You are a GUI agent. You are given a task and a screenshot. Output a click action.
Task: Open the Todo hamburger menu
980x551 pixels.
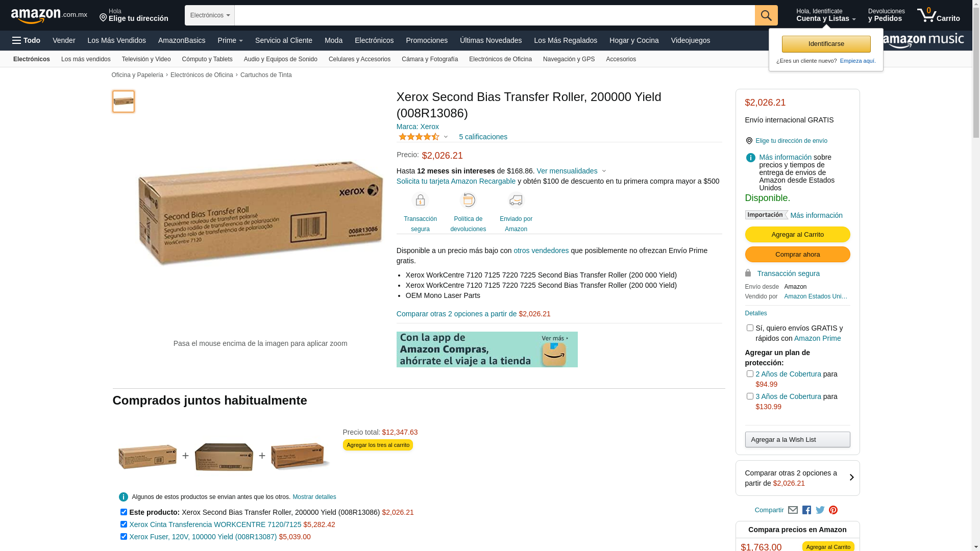tap(26, 40)
